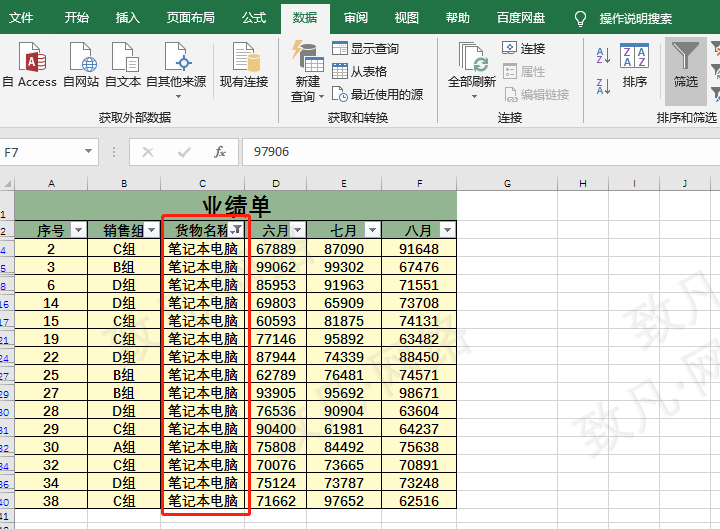This screenshot has height=529, width=720.
Task: Click the Name Box showing F7
Action: tap(41, 152)
